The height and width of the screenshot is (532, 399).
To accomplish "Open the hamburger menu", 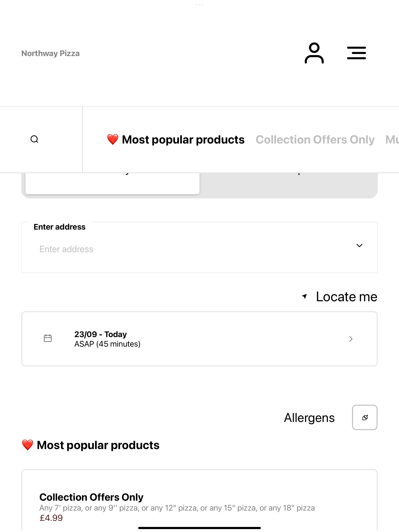I will point(356,53).
